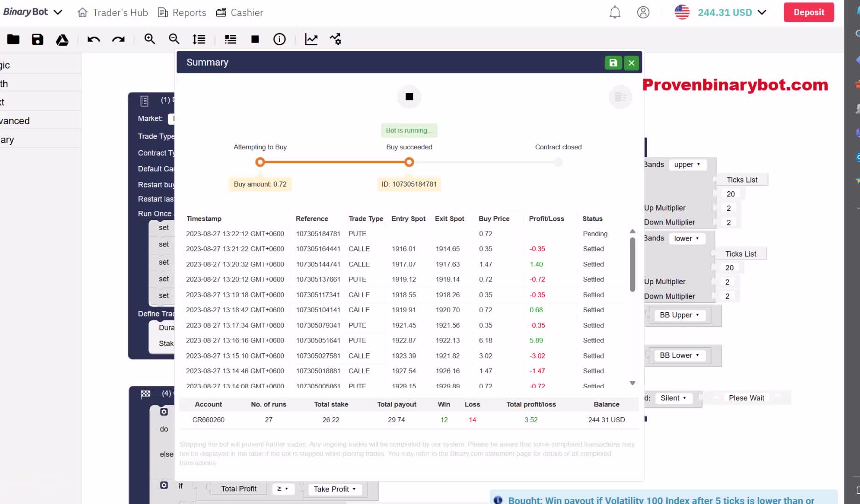Open the Google Drive icon

point(62,40)
